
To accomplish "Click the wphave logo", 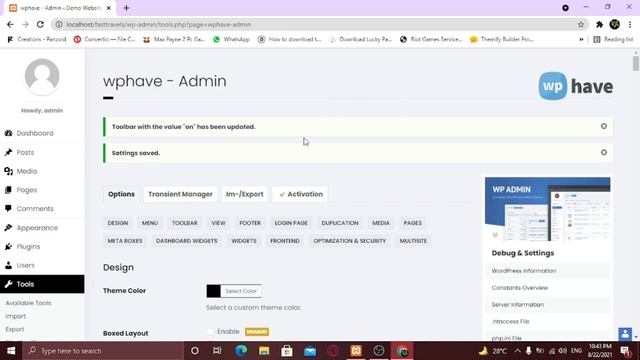I will (x=576, y=86).
